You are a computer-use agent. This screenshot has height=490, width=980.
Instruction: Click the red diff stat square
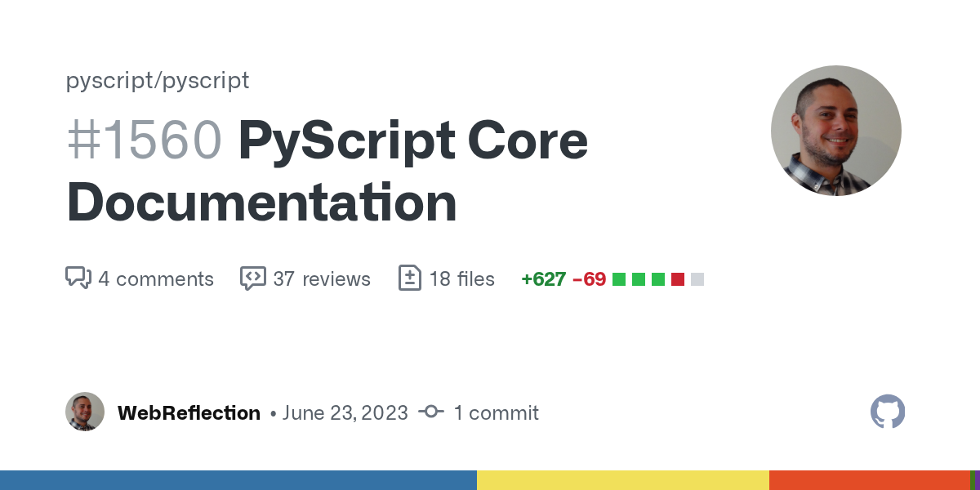678,279
